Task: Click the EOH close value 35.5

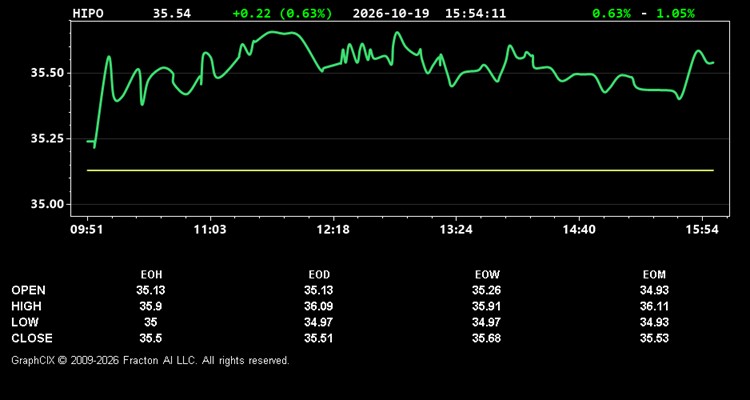Action: click(151, 338)
